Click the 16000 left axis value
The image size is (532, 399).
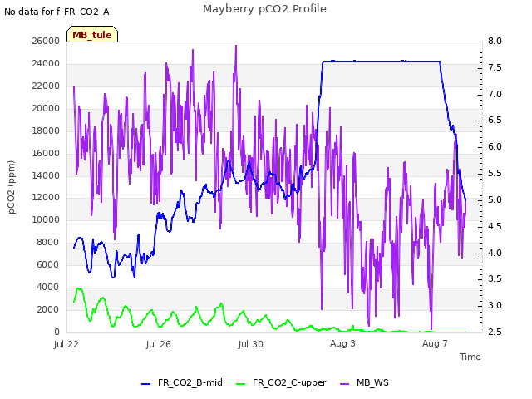46,153
